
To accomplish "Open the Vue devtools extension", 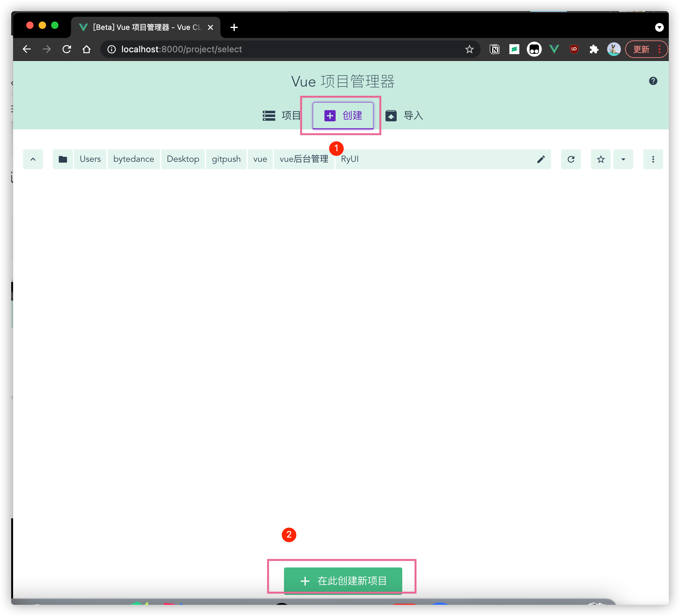I will point(554,49).
